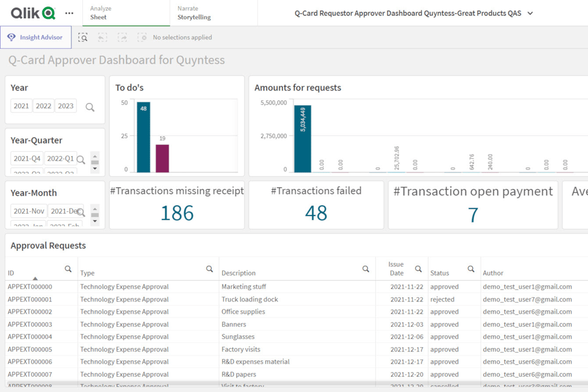
Task: Clear all selections icon
Action: click(x=142, y=37)
